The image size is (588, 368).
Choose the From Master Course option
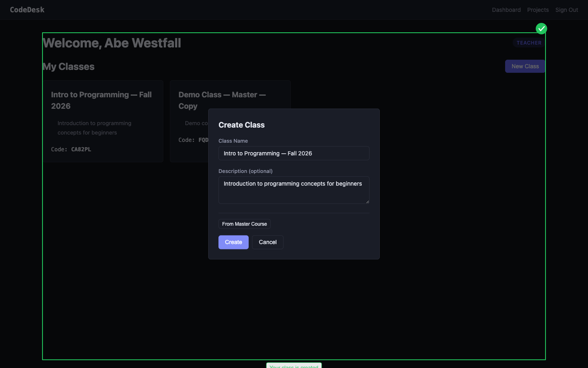(x=245, y=224)
